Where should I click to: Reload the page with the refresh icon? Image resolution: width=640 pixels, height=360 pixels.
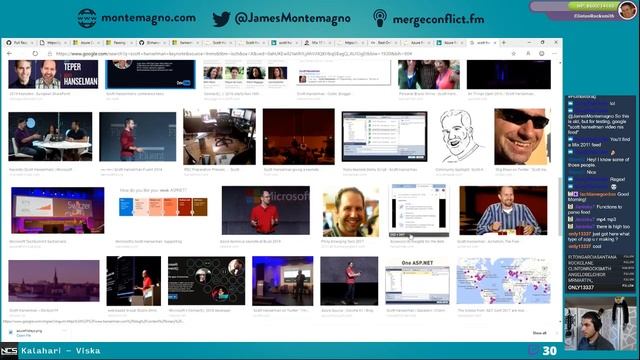35,53
